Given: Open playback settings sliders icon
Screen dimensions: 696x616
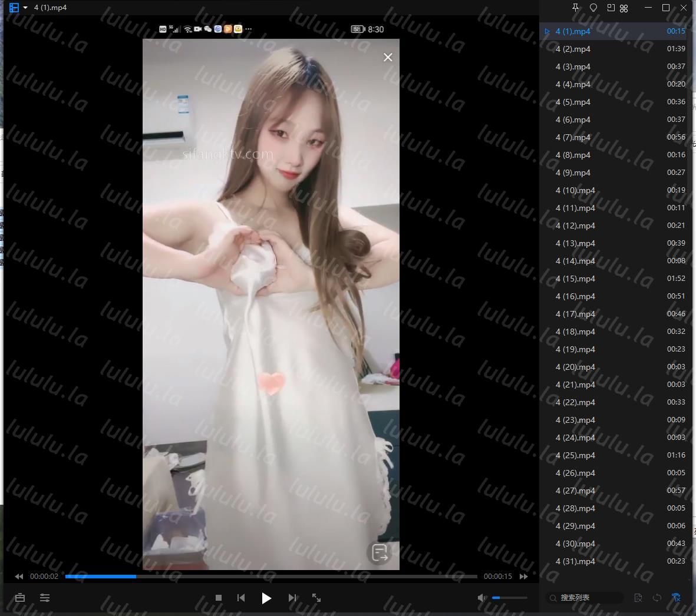Looking at the screenshot, I should click(45, 598).
